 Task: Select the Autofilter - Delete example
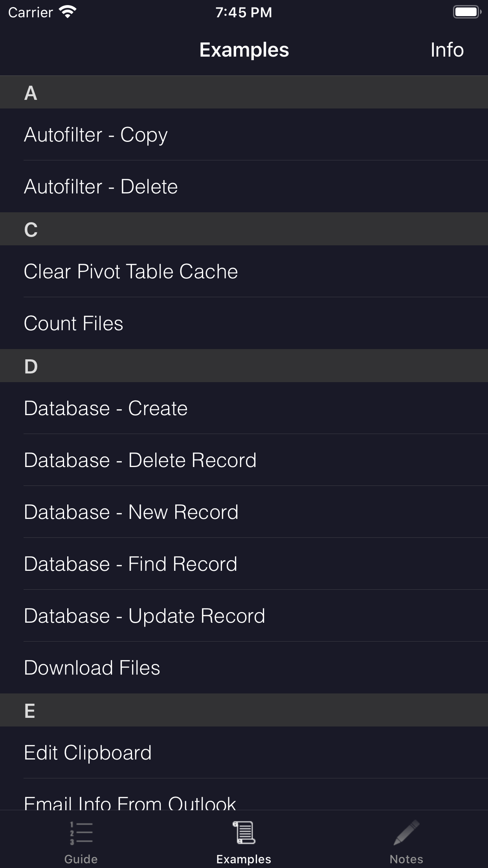point(244,187)
